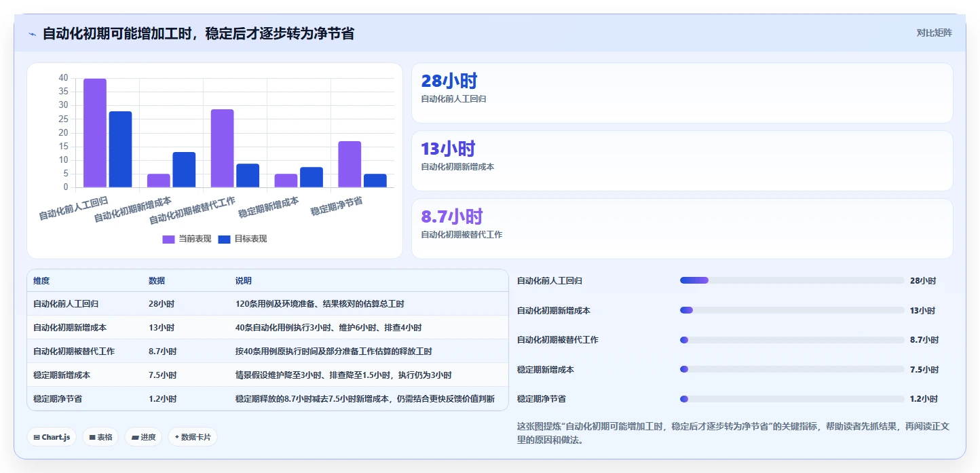Screen dimensions: 980x473
Task: Click the 数据卡片 tag chip
Action: coord(193,437)
